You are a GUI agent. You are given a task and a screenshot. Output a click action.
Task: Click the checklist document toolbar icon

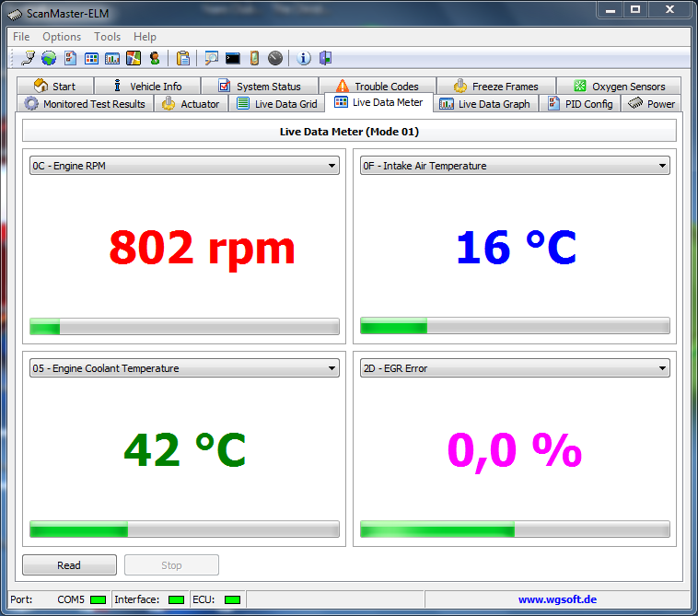[70, 58]
